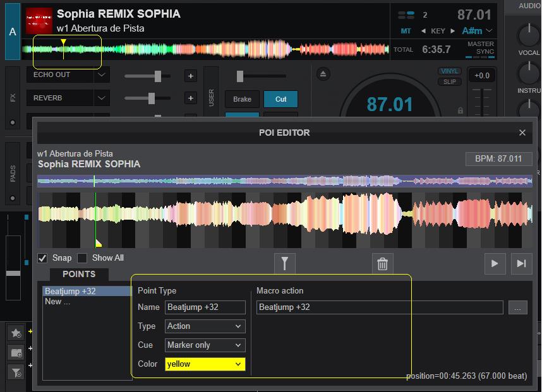Open the Type dropdown showing Action

click(x=205, y=326)
